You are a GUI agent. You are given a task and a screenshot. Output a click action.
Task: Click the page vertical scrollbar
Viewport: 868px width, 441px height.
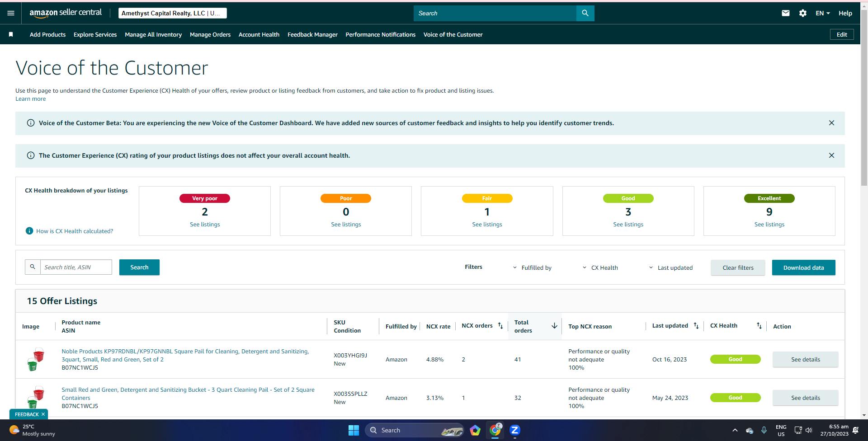click(864, 98)
